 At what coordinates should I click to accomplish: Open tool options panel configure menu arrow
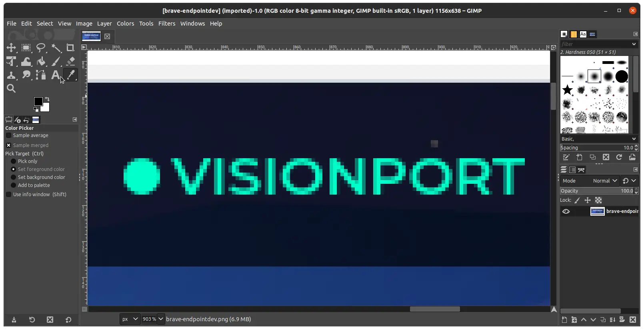click(75, 119)
